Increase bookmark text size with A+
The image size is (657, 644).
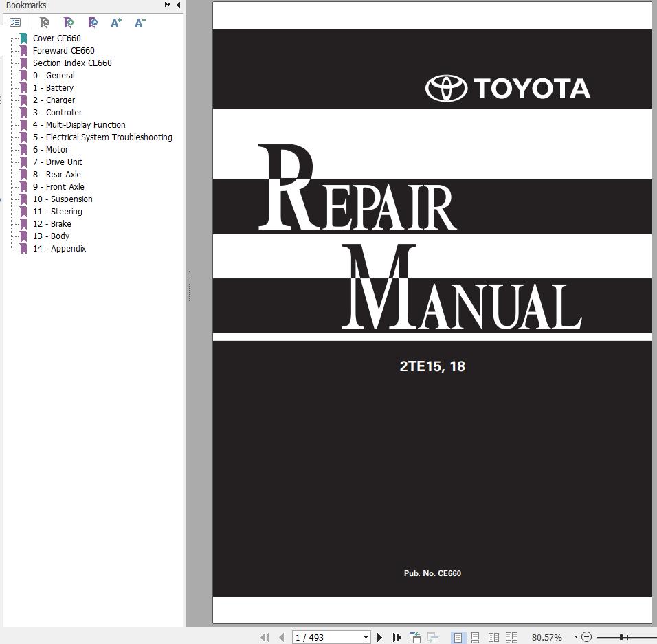click(116, 23)
